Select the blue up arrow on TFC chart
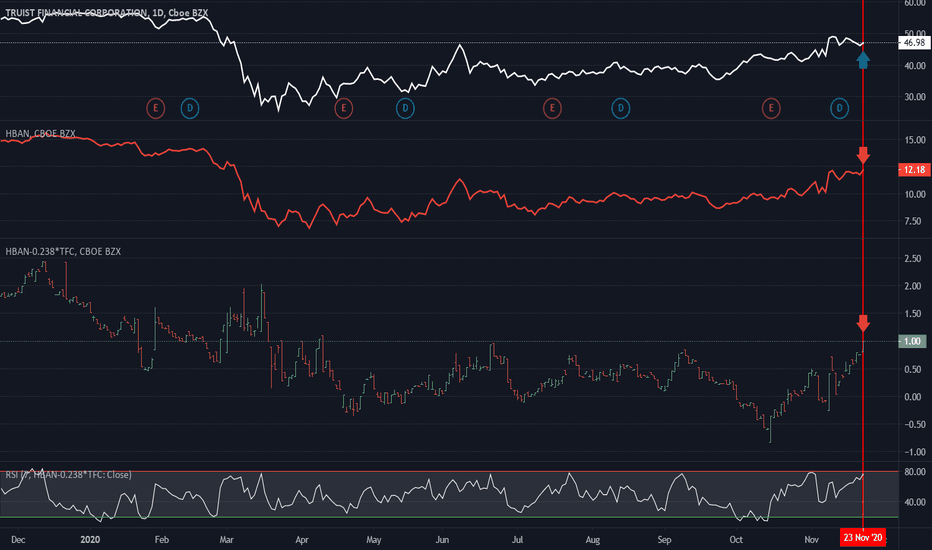Image resolution: width=932 pixels, height=550 pixels. pos(863,59)
